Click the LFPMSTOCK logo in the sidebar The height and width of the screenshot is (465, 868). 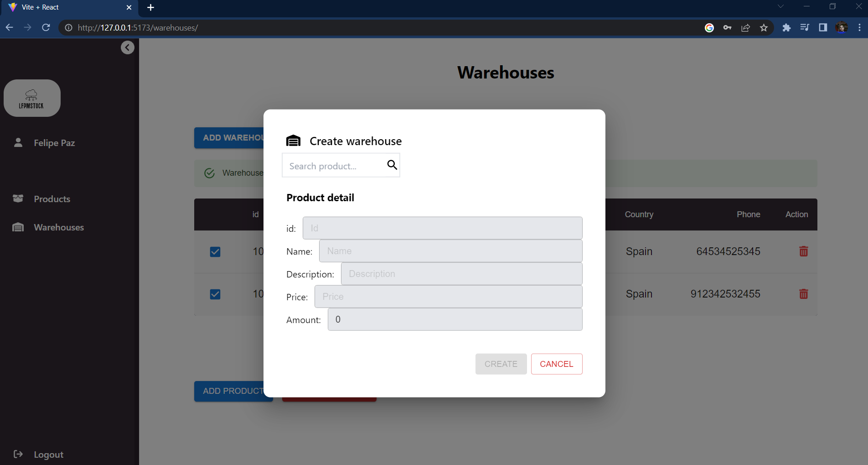click(x=32, y=98)
